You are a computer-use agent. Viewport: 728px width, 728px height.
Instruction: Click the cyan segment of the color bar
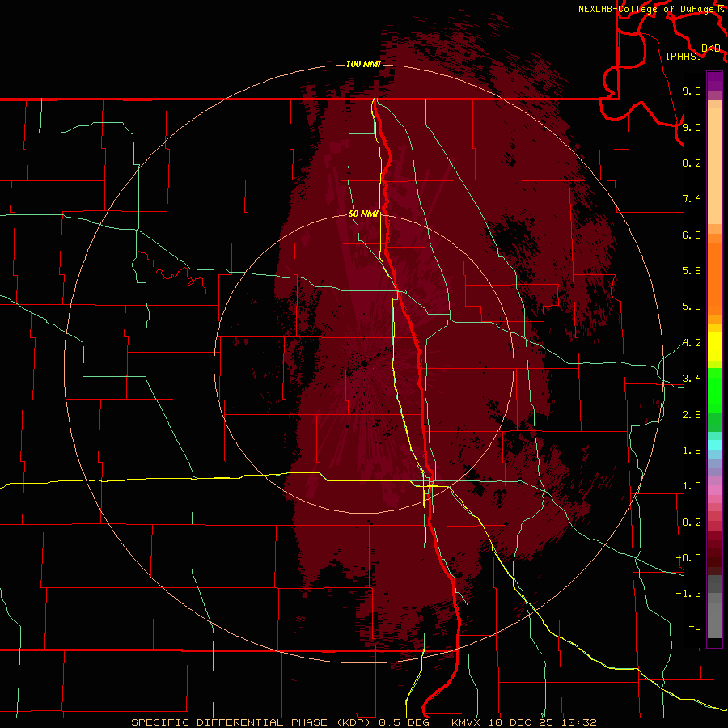(x=714, y=445)
